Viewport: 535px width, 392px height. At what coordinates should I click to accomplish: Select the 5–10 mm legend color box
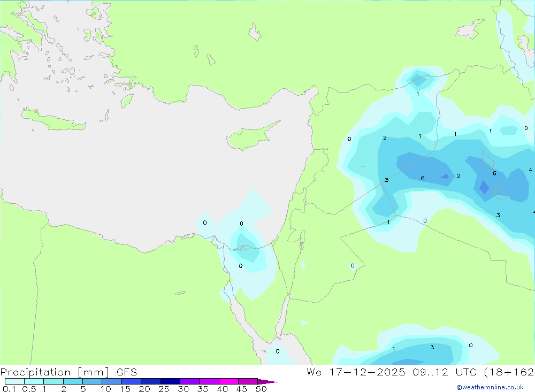tap(93, 381)
